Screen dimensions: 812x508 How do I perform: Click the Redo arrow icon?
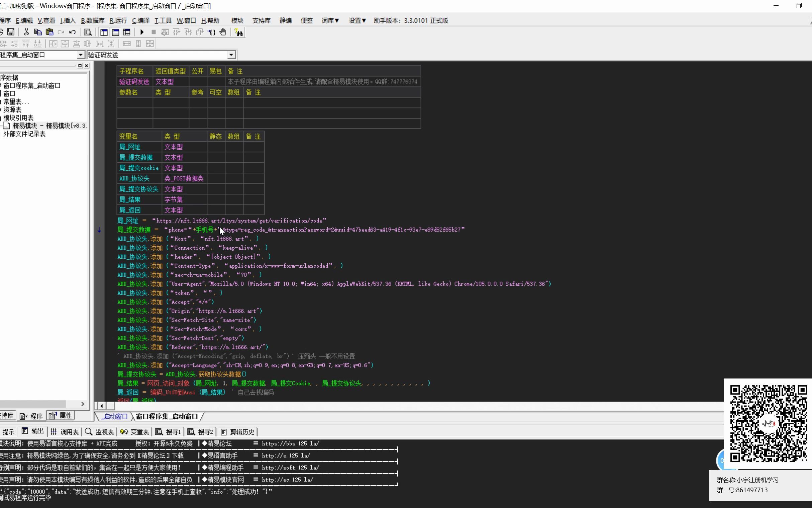(x=61, y=32)
